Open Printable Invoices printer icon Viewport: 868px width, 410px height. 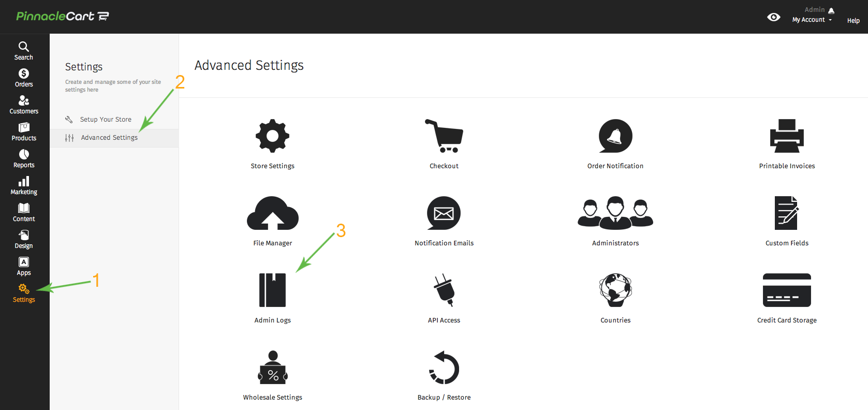787,136
